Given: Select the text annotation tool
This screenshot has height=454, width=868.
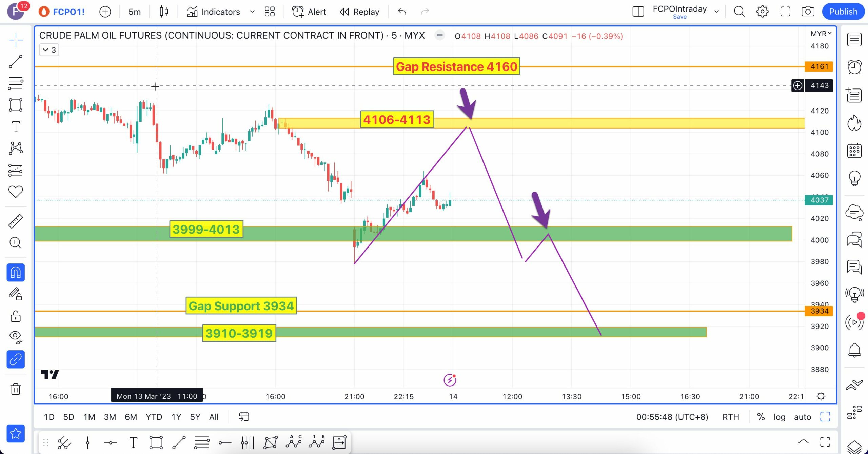Looking at the screenshot, I should click(16, 127).
